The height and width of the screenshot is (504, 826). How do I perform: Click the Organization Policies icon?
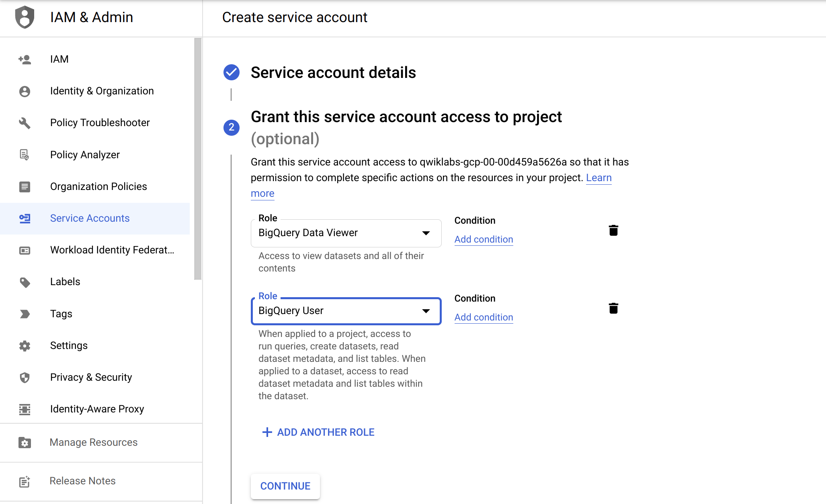point(24,186)
